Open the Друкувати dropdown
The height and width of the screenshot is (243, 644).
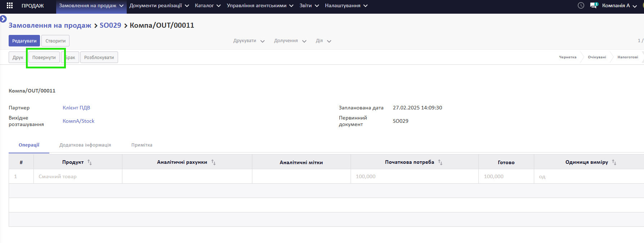pos(249,41)
